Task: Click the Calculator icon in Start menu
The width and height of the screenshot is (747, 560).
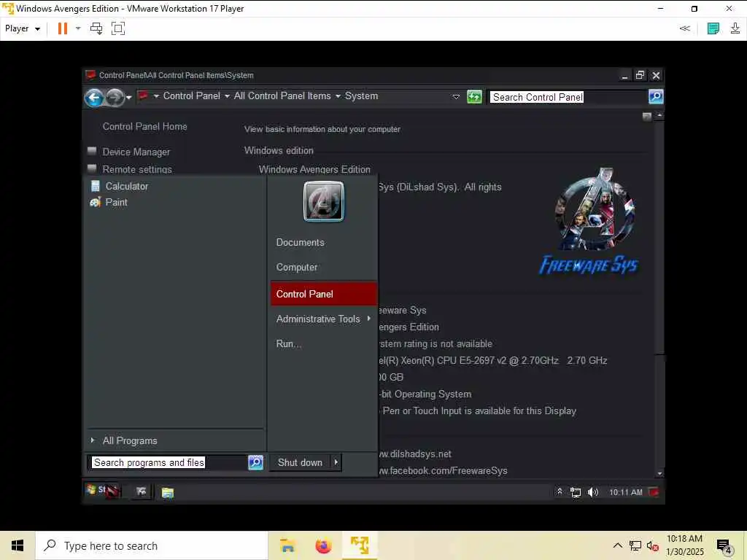Action: point(96,186)
